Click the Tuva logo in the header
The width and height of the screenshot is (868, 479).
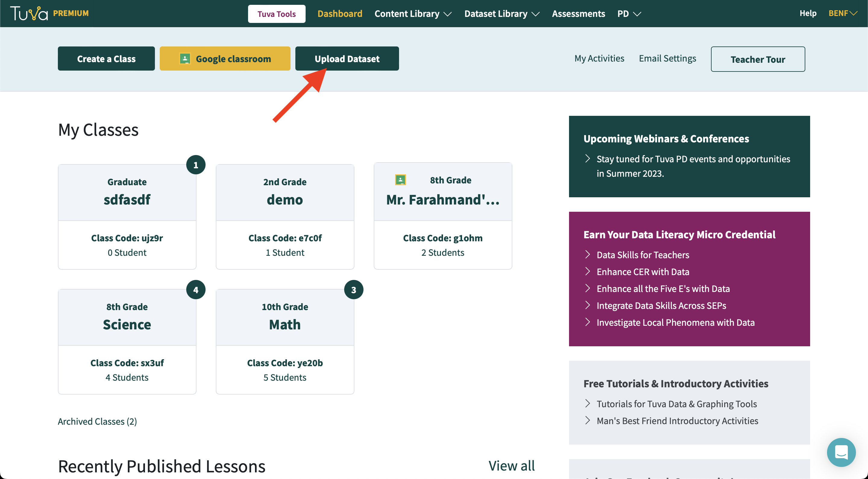point(29,14)
